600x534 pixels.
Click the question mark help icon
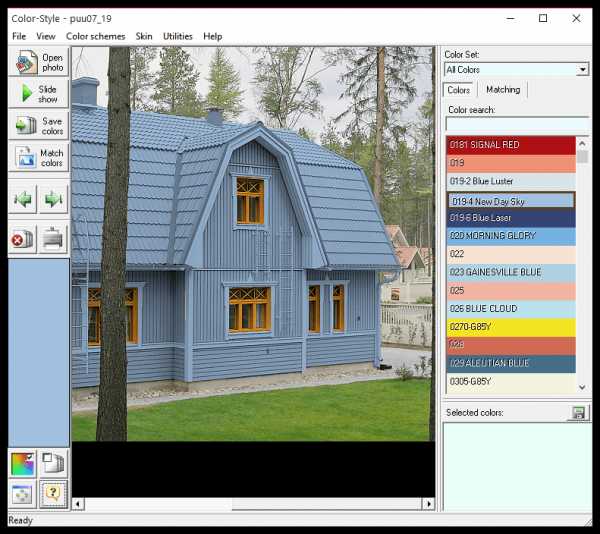53,493
